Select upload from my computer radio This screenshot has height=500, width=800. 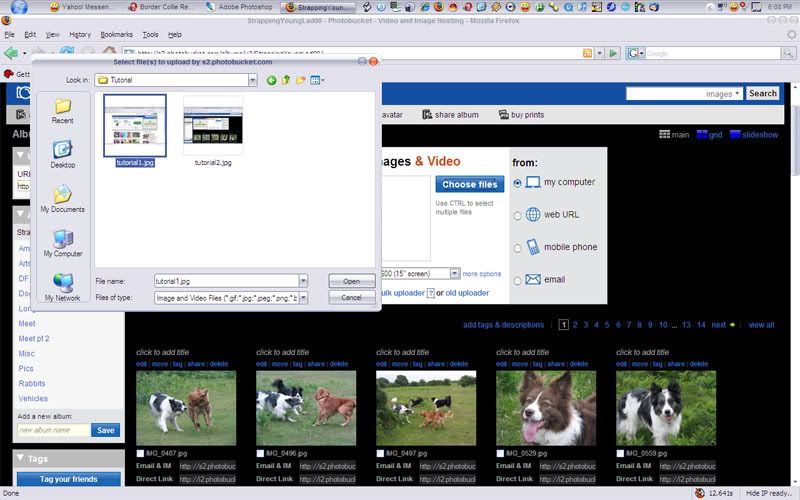[x=517, y=183]
